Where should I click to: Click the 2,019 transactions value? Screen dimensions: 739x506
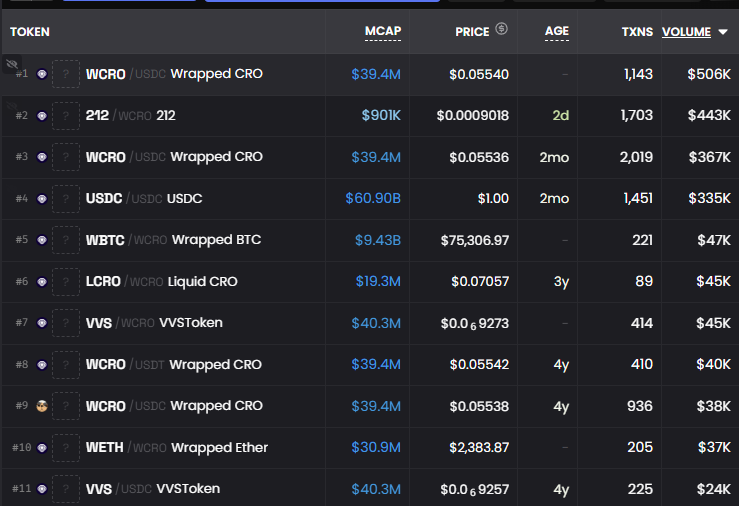[x=636, y=157]
